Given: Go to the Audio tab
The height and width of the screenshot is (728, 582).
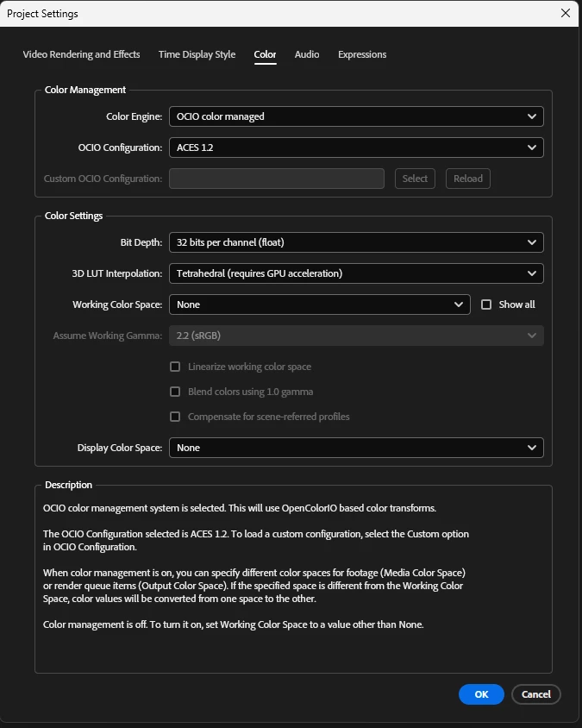Looking at the screenshot, I should pos(307,54).
